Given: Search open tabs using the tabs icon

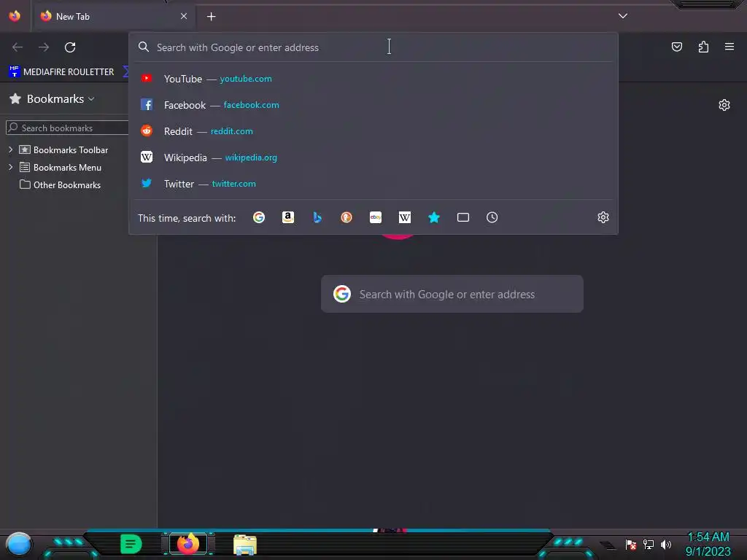Looking at the screenshot, I should [463, 217].
